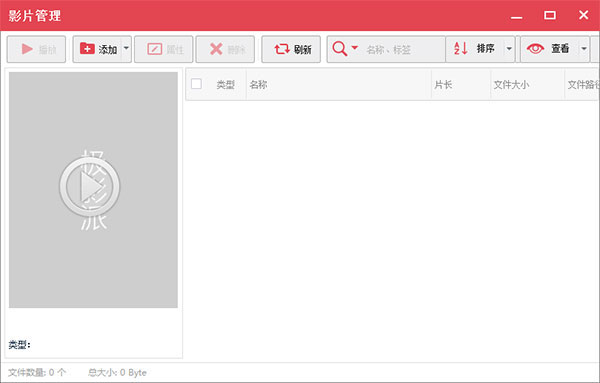Click the 总大小 status text
Viewport: 600px width, 383px height.
[117, 372]
